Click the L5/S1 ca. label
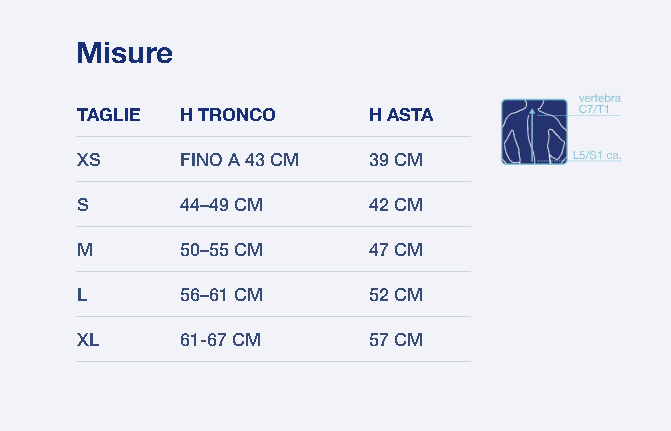 point(597,155)
